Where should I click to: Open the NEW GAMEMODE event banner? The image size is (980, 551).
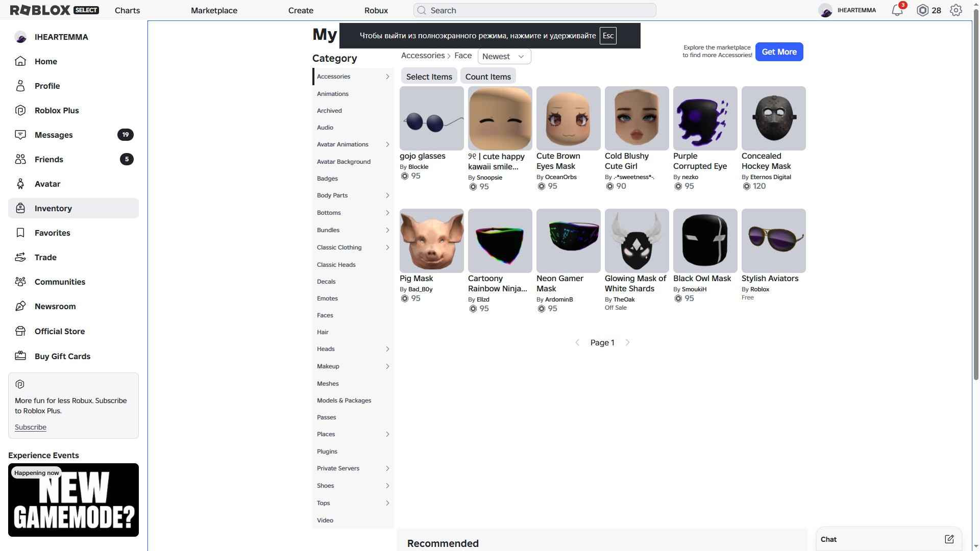pos(73,500)
